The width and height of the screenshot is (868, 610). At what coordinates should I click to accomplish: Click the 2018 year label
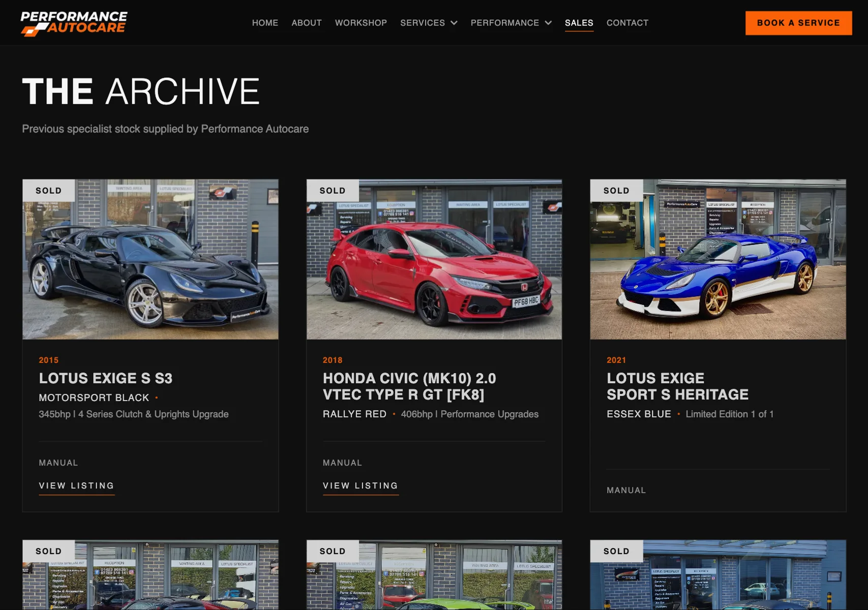[333, 360]
